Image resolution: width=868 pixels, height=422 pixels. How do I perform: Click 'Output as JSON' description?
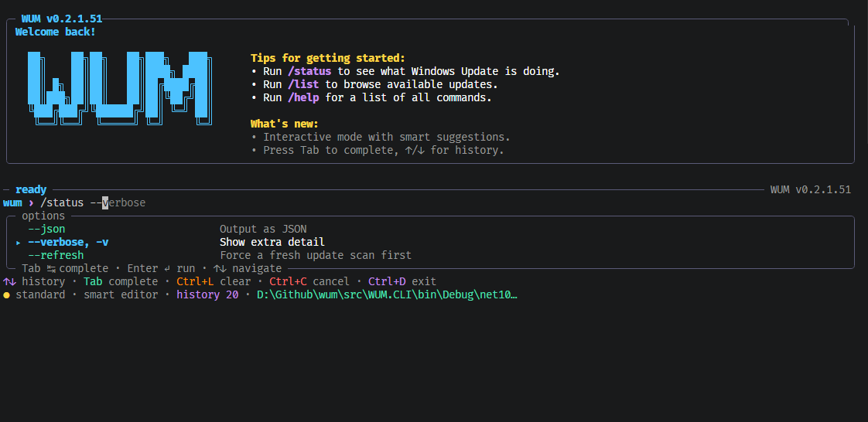point(263,229)
